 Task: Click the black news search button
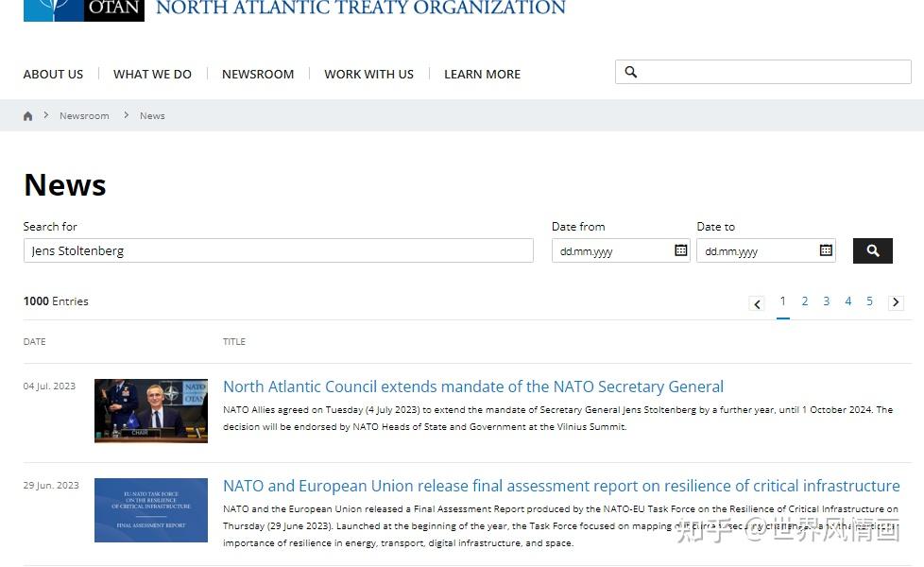(x=873, y=251)
